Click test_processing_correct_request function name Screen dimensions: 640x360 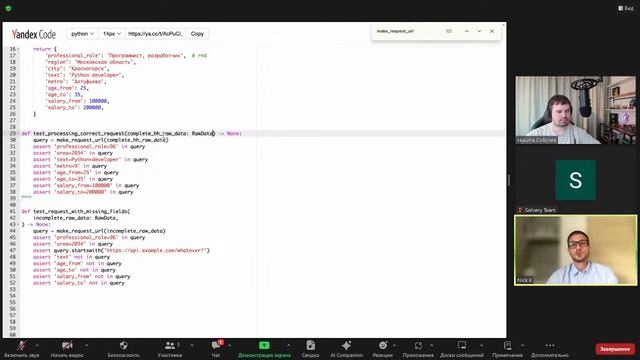point(80,133)
